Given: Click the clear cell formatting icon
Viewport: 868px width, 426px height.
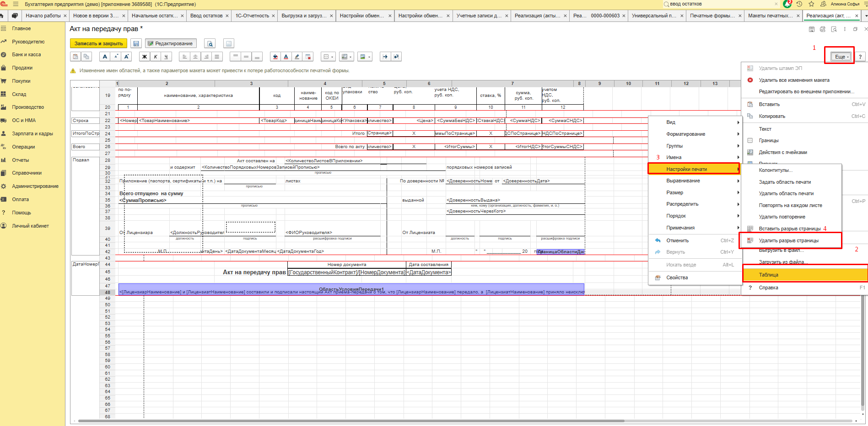Looking at the screenshot, I should (308, 57).
